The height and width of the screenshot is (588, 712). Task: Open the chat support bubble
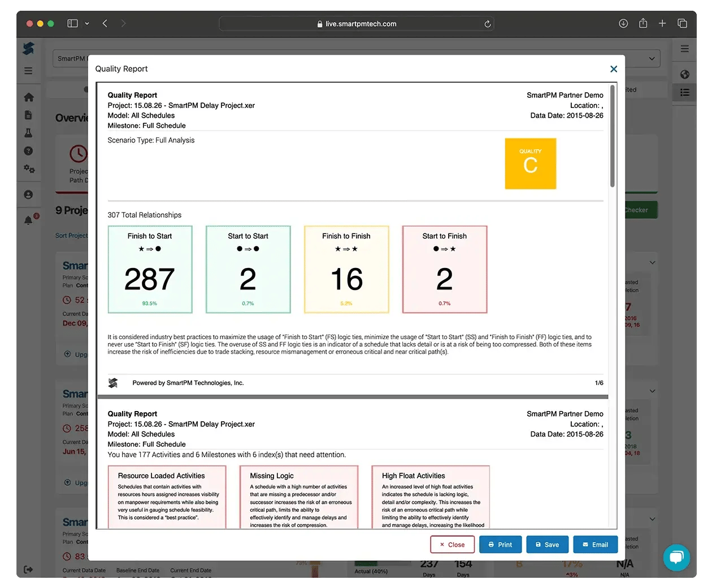coord(676,557)
